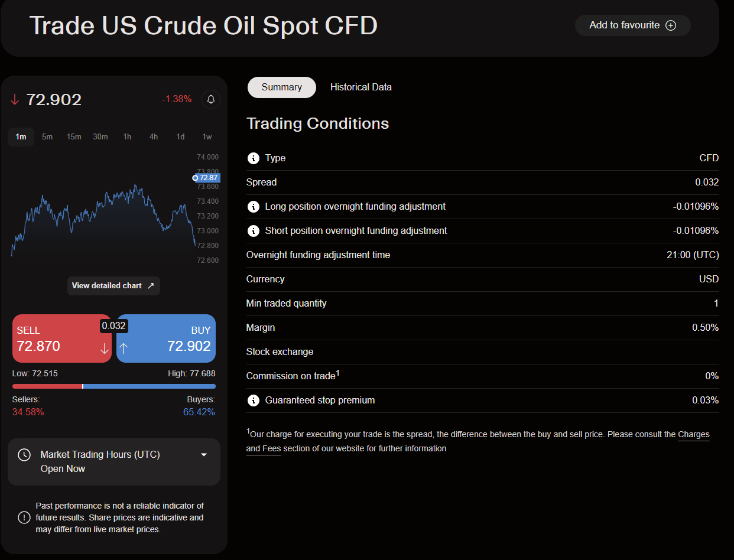Click the Low: 72.515 value
This screenshot has height=560, width=734.
[x=35, y=374]
